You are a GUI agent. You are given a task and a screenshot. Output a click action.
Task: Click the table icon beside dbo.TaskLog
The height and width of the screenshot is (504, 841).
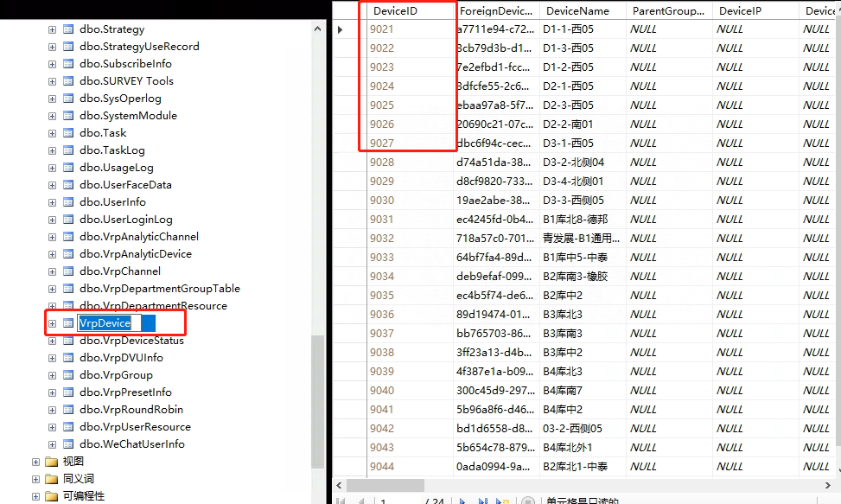[68, 150]
